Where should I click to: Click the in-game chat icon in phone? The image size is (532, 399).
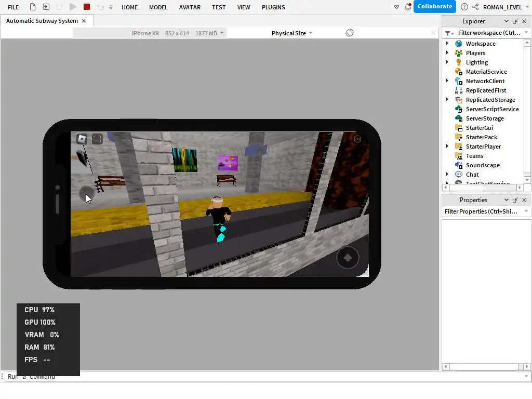coord(97,139)
